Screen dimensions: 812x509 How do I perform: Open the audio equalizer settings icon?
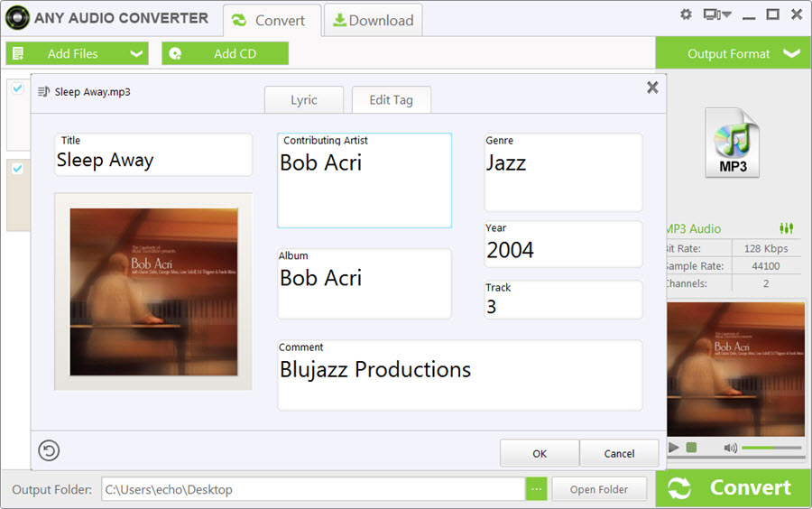pyautogui.click(x=786, y=227)
